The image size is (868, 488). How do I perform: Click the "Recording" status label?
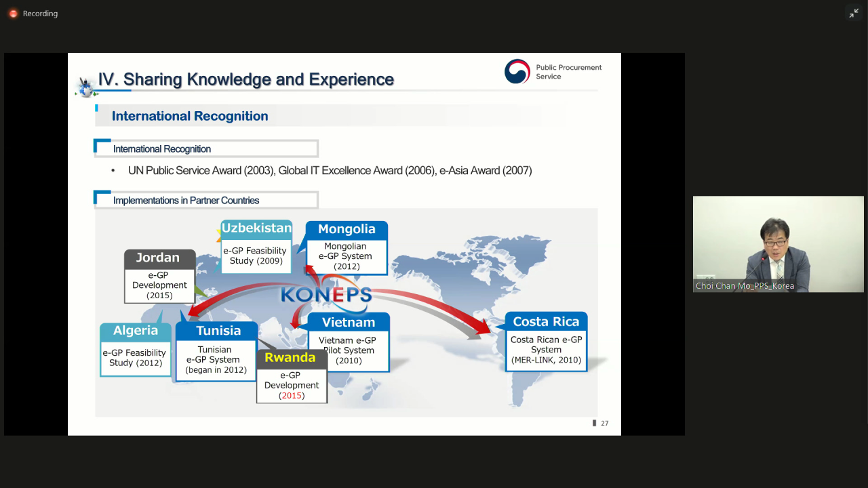tap(40, 14)
